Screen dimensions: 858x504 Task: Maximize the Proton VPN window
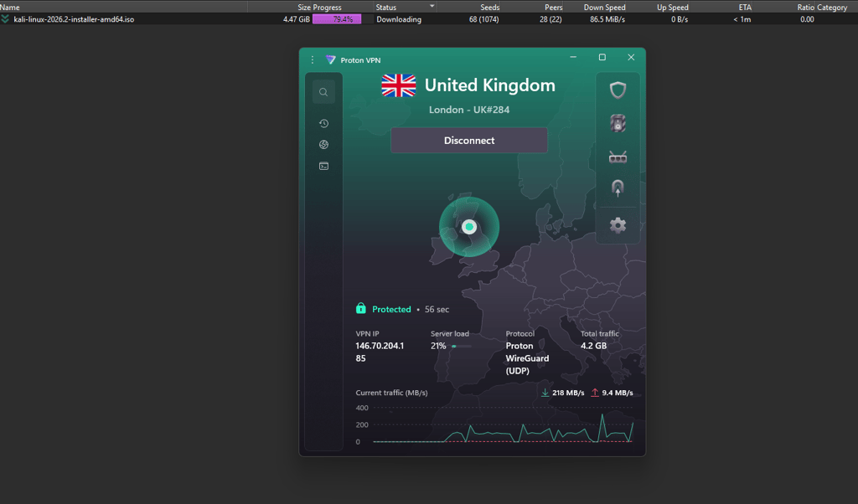(x=602, y=58)
